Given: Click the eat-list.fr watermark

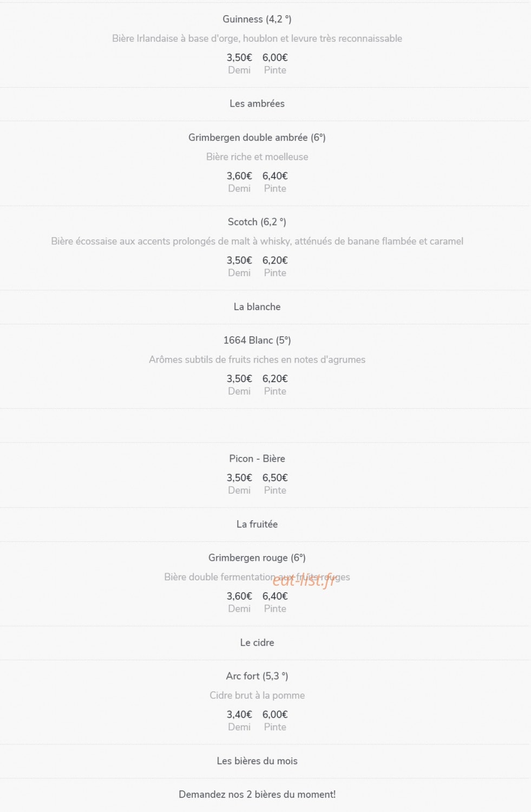Looking at the screenshot, I should [304, 580].
